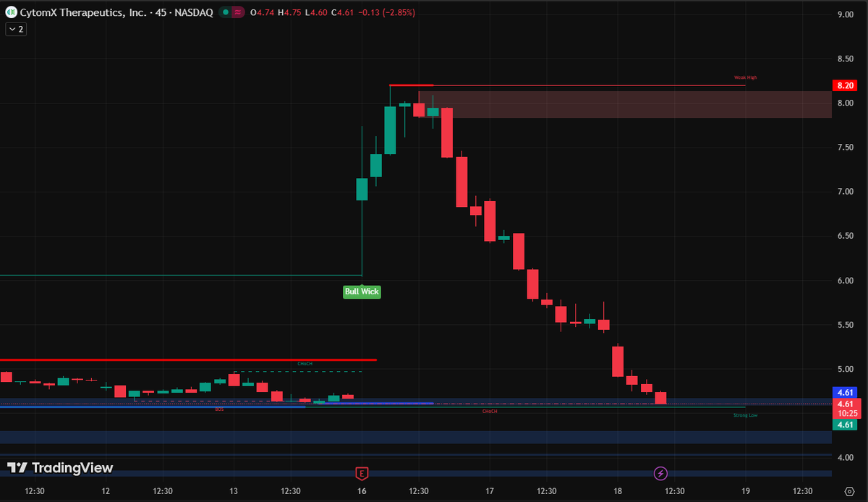Select the red shaded supply zone rectangle

[x=625, y=105]
